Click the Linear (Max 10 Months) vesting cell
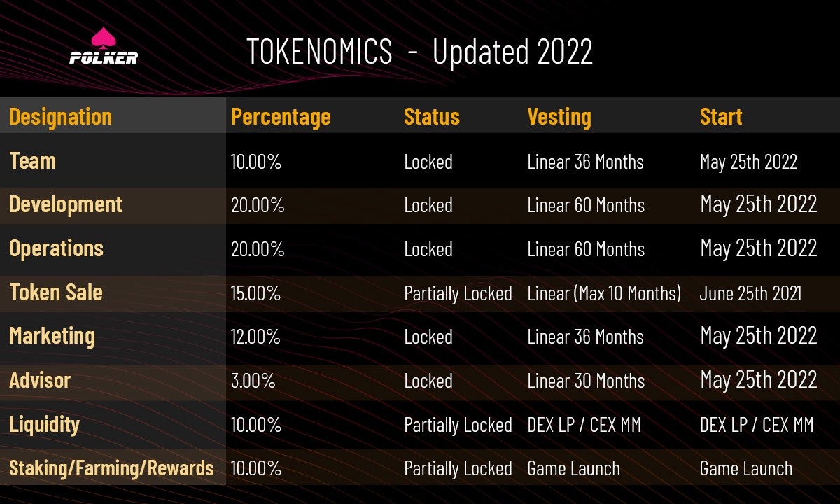Image resolution: width=840 pixels, height=504 pixels. tap(603, 293)
